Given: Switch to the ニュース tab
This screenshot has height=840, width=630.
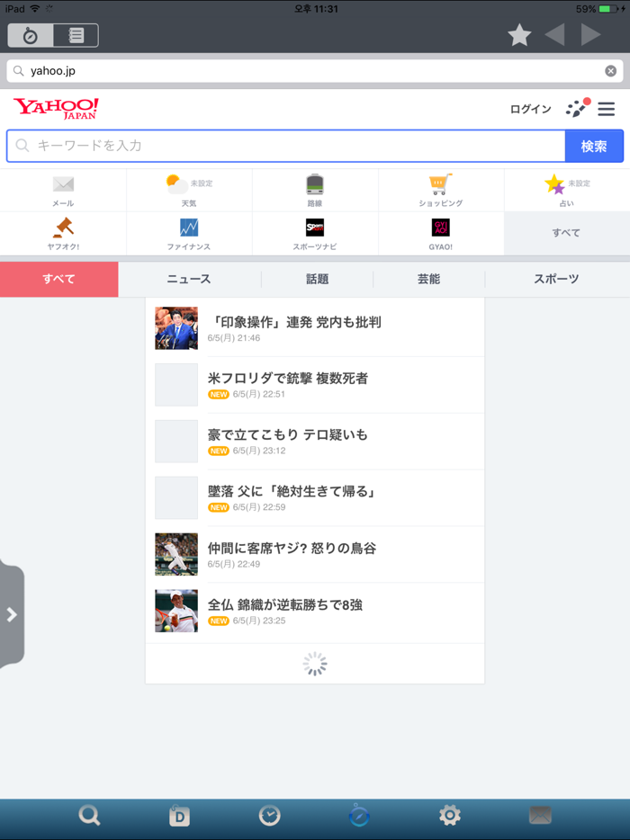Looking at the screenshot, I should coord(189,279).
